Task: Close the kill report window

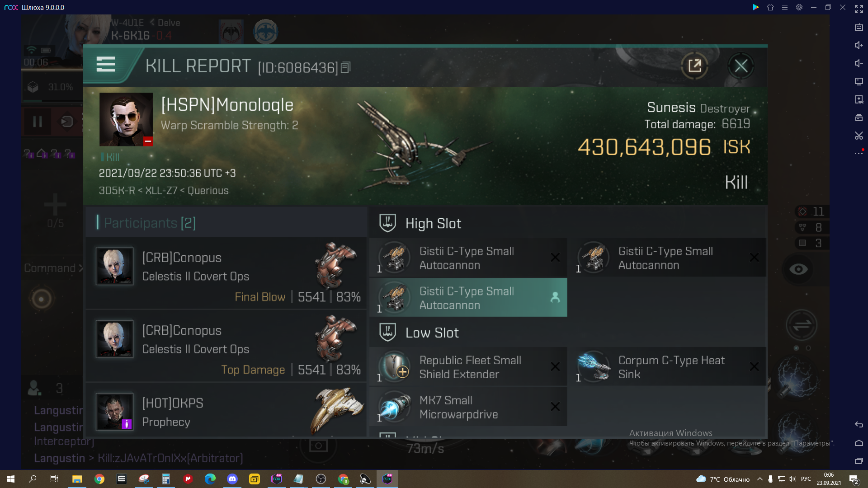Action: point(741,66)
